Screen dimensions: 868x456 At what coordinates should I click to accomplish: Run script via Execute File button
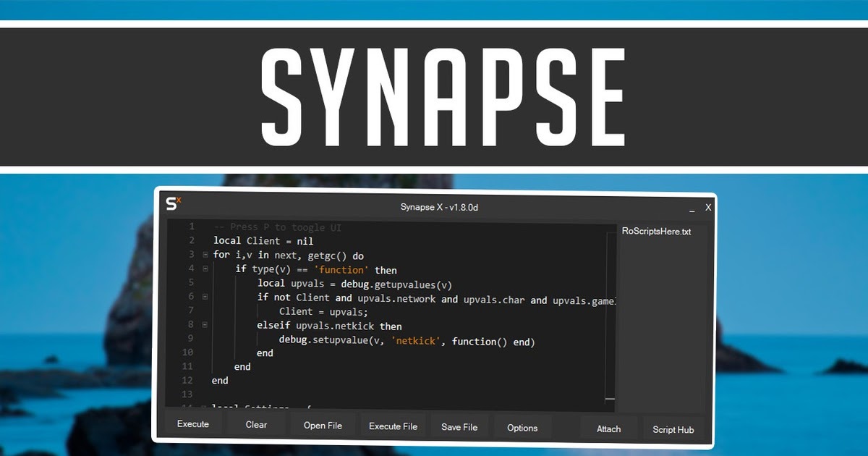[x=393, y=426]
